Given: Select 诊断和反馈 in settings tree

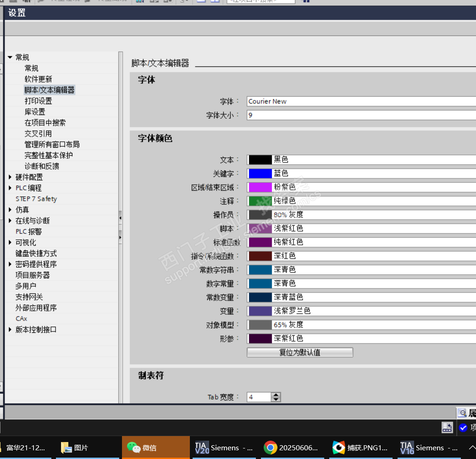Looking at the screenshot, I should point(42,166).
